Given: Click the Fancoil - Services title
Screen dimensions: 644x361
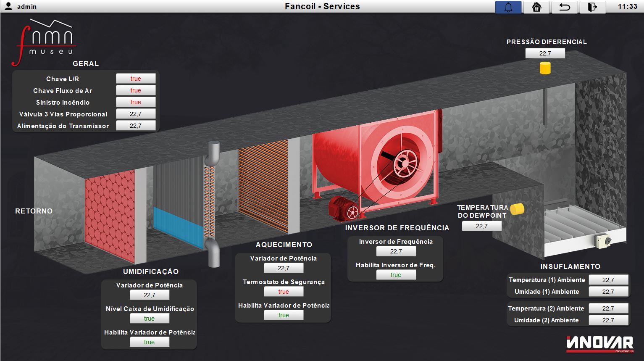Looking at the screenshot, I should [322, 6].
